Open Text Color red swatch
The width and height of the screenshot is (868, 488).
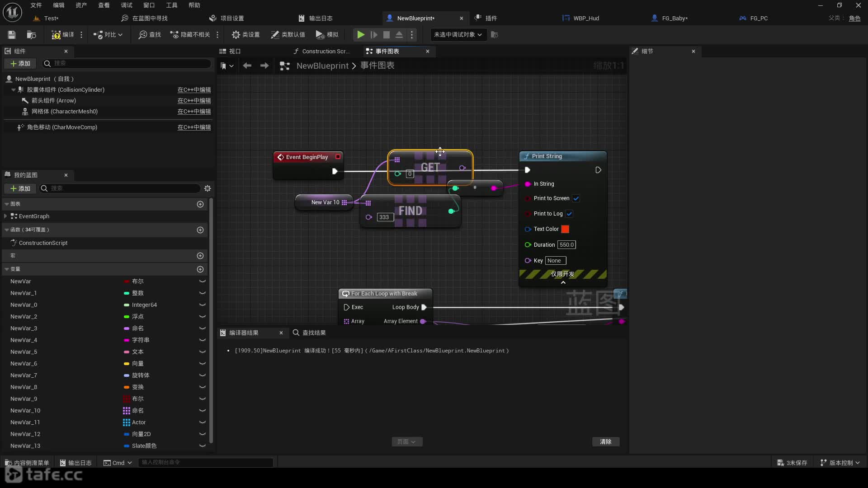pos(565,229)
